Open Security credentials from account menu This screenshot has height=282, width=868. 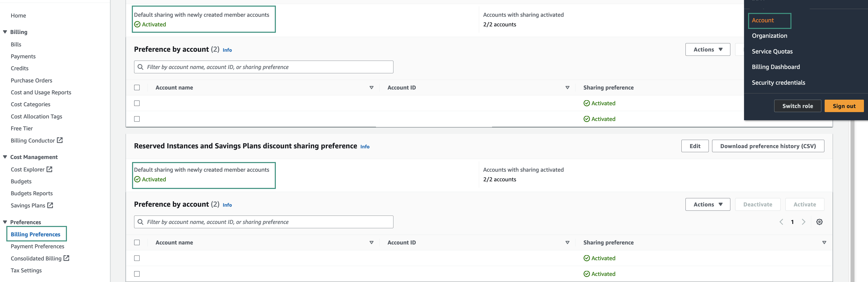pos(778,82)
